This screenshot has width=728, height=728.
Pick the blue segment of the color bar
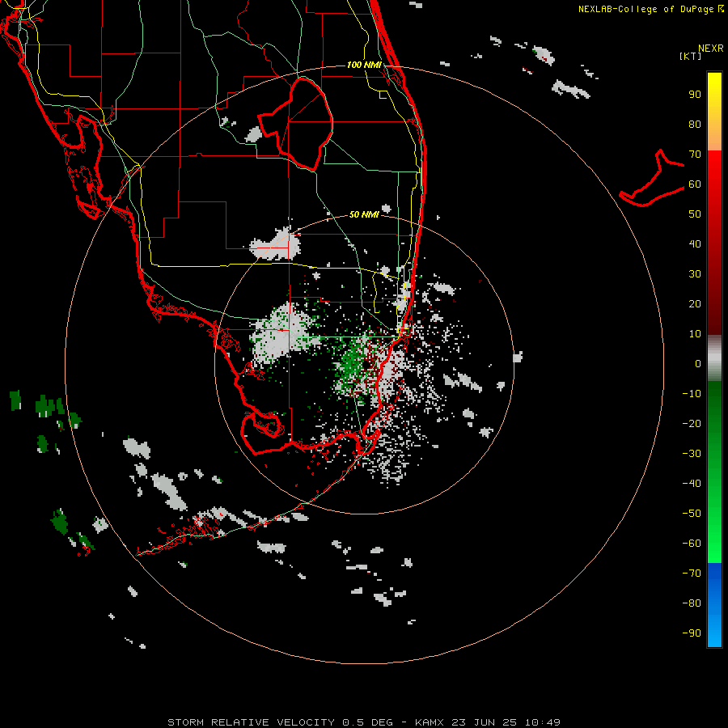pyautogui.click(x=714, y=605)
